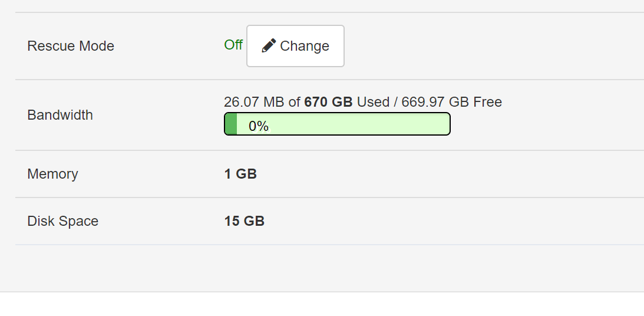The image size is (644, 316).
Task: Select the Disk Space label
Action: tap(63, 221)
